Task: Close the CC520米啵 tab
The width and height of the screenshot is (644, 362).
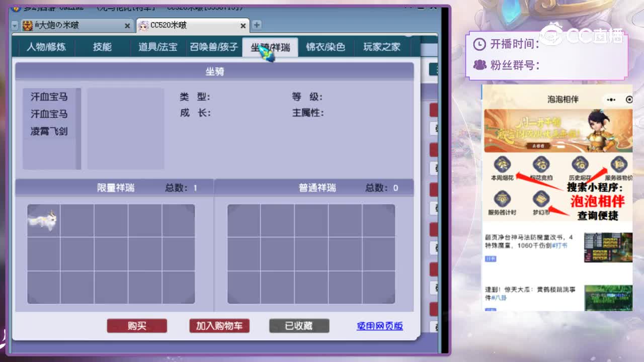Action: tap(243, 26)
